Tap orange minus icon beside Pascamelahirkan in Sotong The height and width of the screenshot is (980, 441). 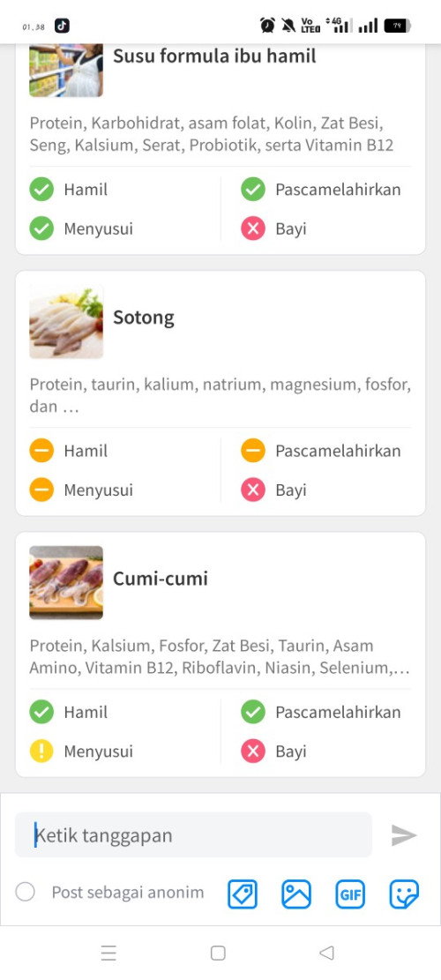pyautogui.click(x=253, y=451)
